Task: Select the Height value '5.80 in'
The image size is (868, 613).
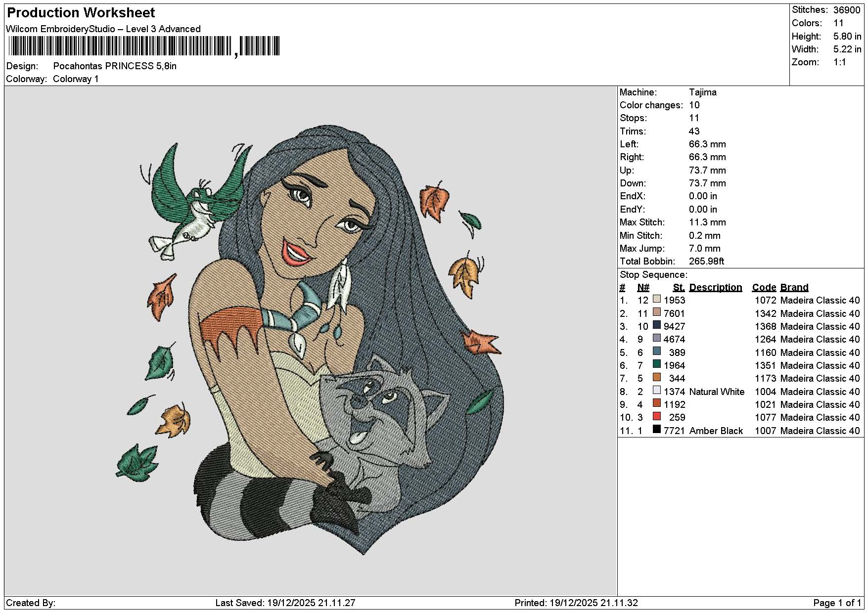Action: click(x=847, y=37)
